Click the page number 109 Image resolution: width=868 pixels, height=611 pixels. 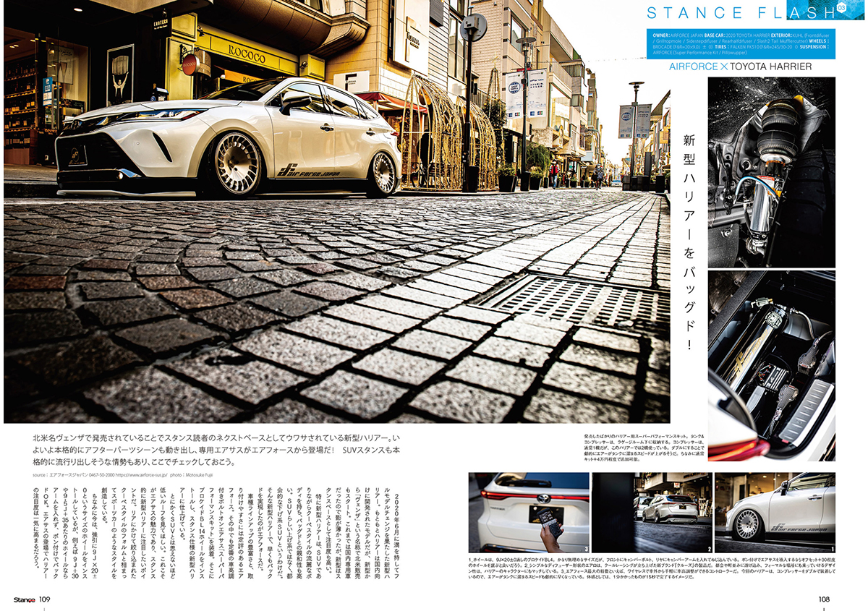point(45,599)
